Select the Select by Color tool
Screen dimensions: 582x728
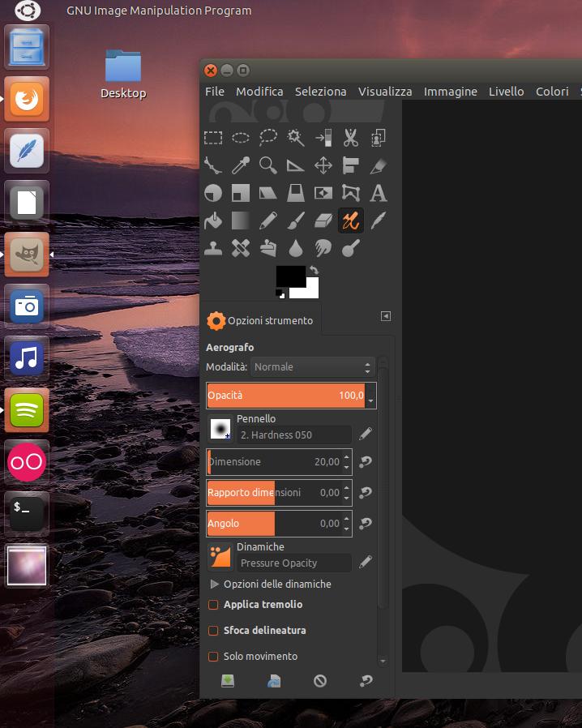[323, 138]
